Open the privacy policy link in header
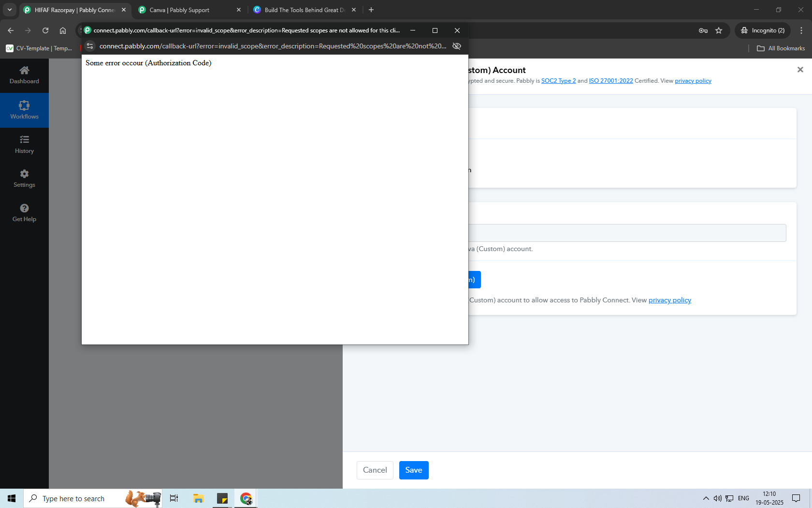This screenshot has height=508, width=812. [693, 81]
